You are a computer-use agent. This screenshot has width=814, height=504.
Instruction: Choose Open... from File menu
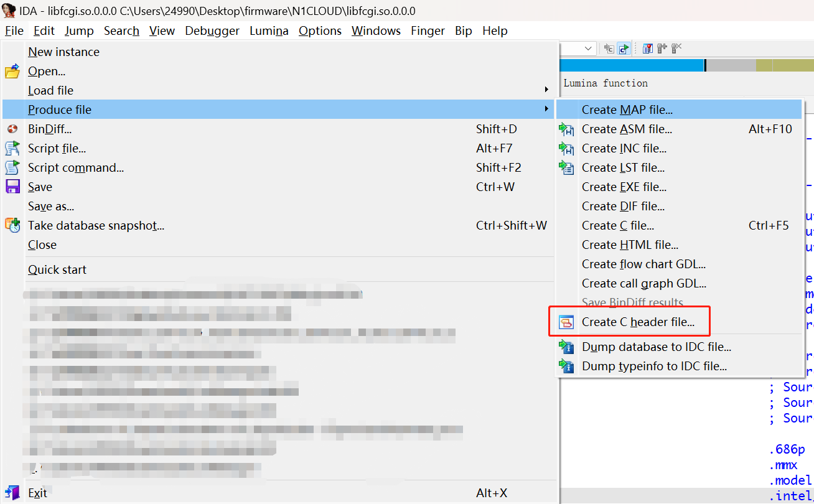point(278,71)
